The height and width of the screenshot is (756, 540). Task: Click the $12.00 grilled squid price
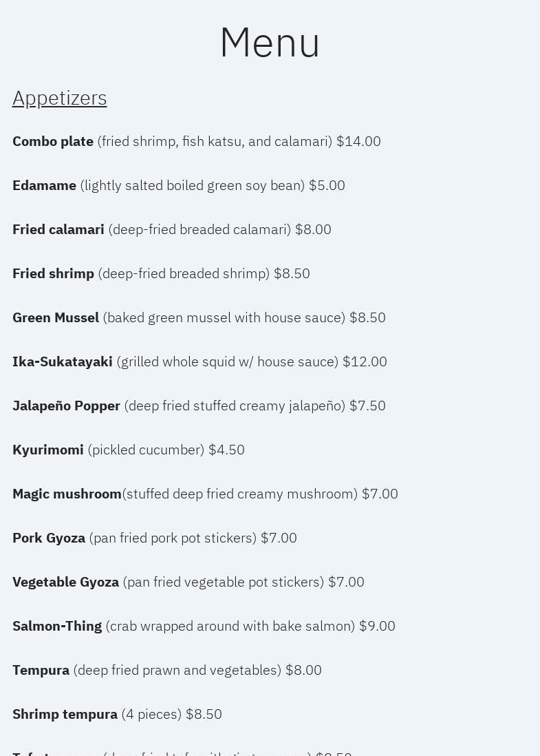pos(365,362)
